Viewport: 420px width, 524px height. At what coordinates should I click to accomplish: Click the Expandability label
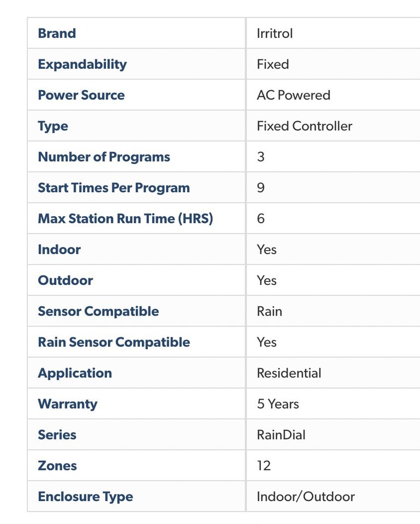coord(82,64)
